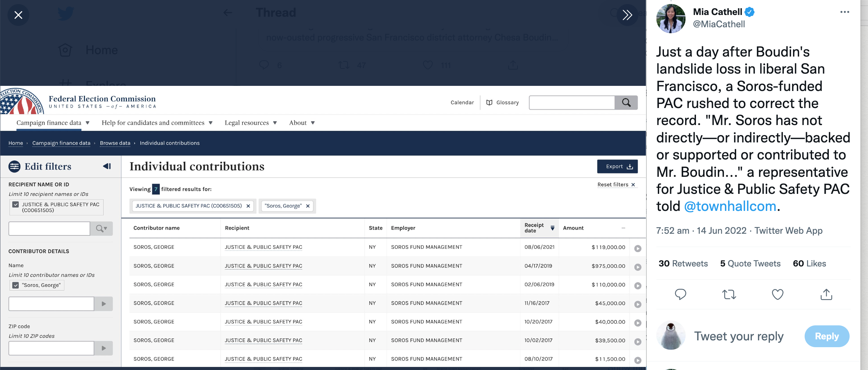
Task: Open recipient link in the 11/16/2017 row
Action: (x=263, y=303)
